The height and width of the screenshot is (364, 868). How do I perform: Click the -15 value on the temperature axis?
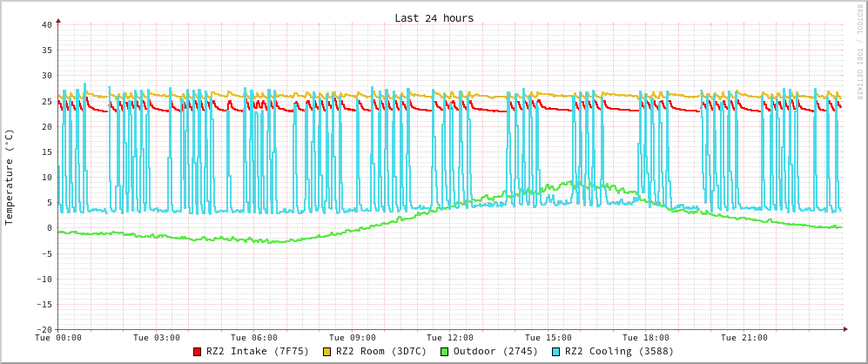click(x=44, y=304)
